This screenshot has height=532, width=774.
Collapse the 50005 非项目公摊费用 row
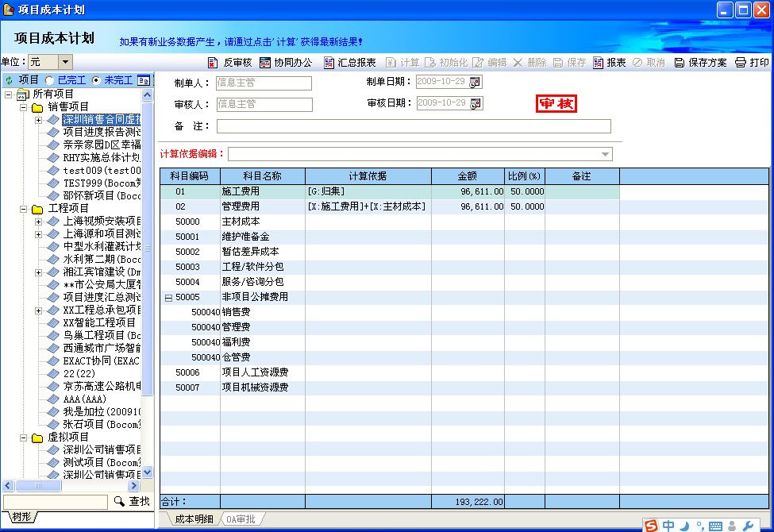[x=168, y=297]
